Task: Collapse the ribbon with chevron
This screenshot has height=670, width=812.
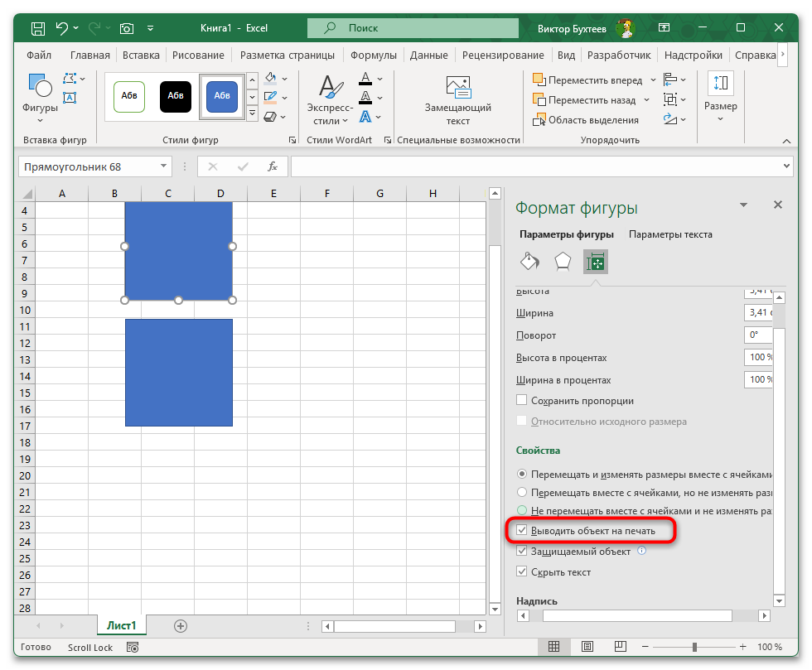Action: pos(786,141)
